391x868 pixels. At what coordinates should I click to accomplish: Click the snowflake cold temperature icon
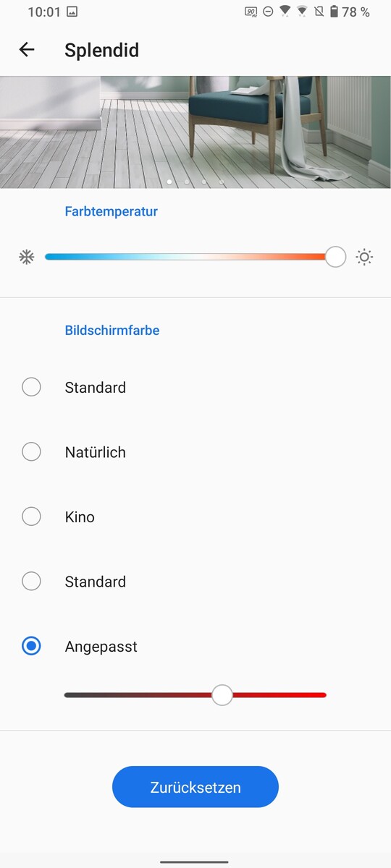click(27, 257)
